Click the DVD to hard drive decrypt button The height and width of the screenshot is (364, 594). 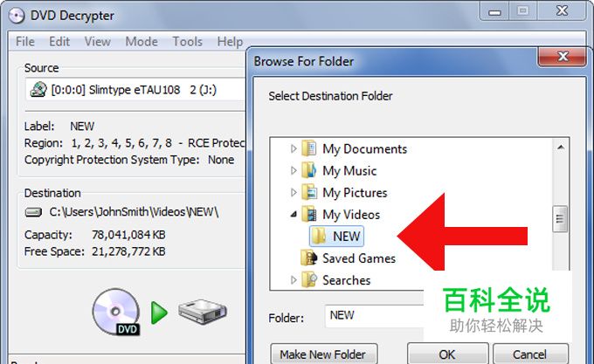[159, 312]
